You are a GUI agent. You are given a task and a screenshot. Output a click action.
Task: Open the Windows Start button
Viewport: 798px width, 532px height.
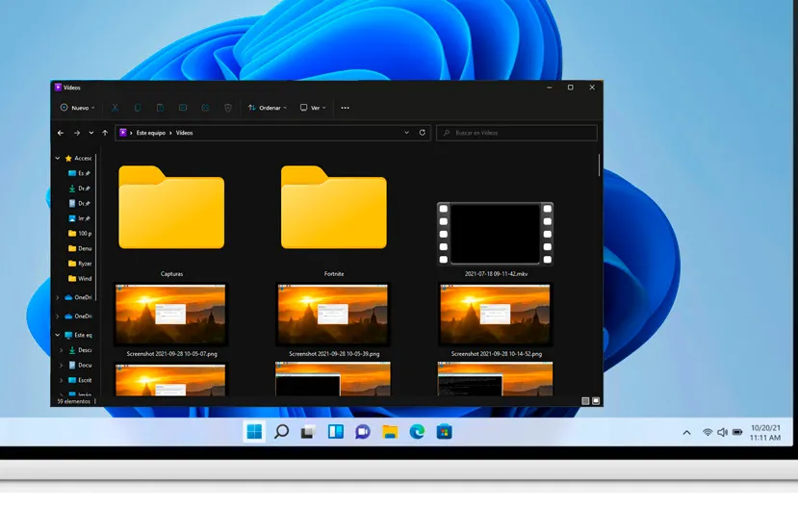point(254,432)
